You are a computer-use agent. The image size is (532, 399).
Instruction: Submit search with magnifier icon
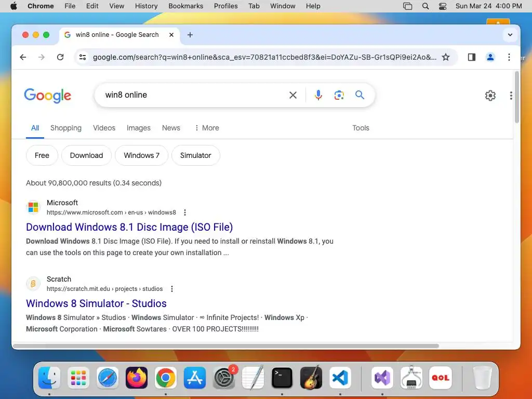360,95
